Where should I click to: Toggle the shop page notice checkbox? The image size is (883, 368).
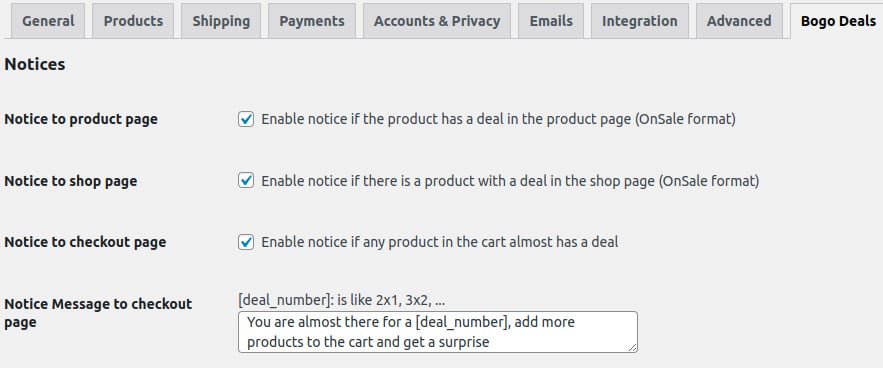pyautogui.click(x=246, y=181)
